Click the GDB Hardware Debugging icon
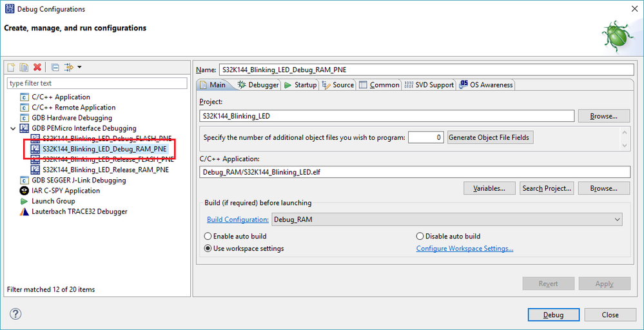 24,118
